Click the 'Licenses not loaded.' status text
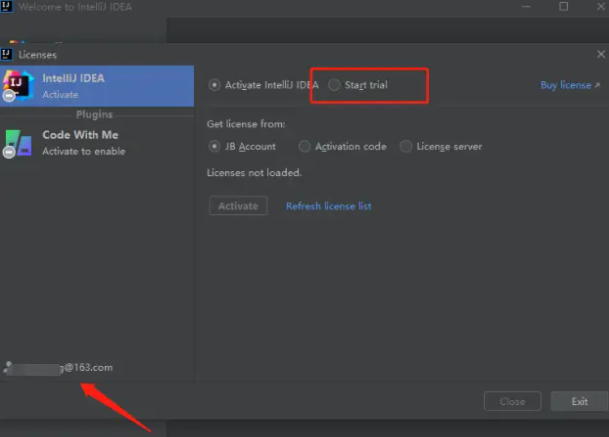The image size is (609, 437). click(x=254, y=173)
